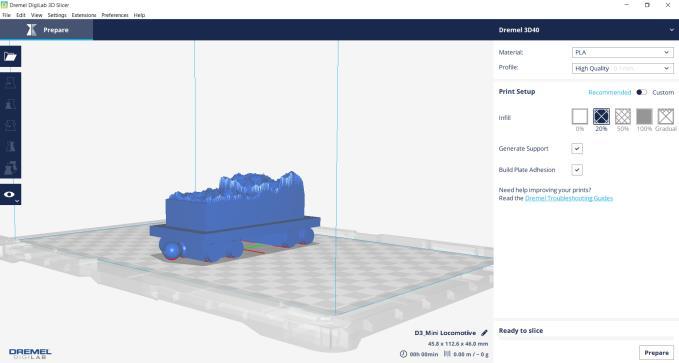
Task: Maximize the Dremel DigiLab window
Action: tap(647, 5)
